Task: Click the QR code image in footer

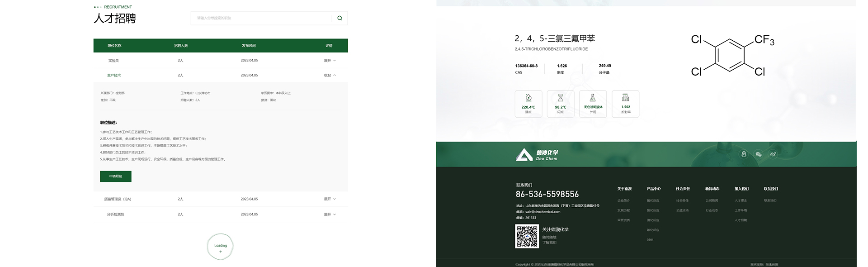Action: [527, 236]
